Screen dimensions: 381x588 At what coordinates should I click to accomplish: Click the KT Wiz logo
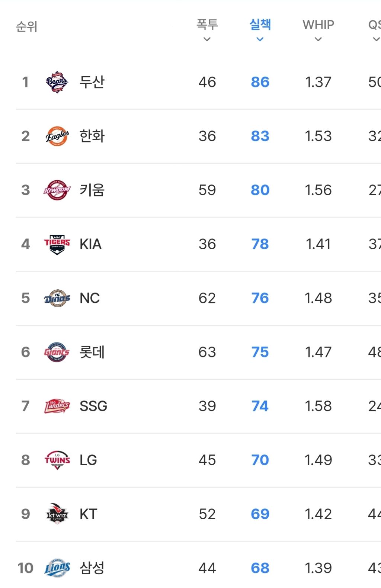(57, 514)
